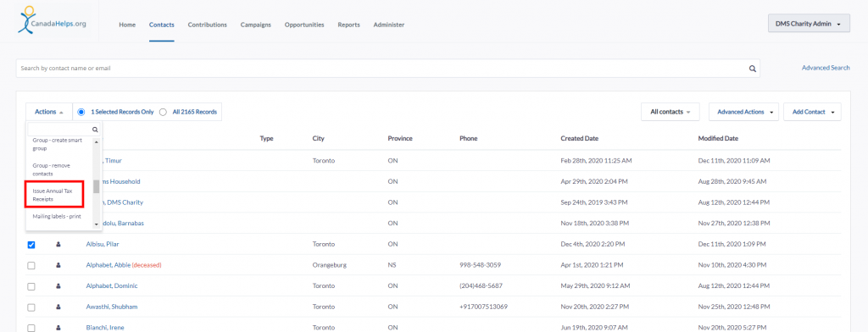Viewport: 868px width, 332px height.
Task: Click the down arrow of the actions list scrollbar
Action: pos(97,224)
